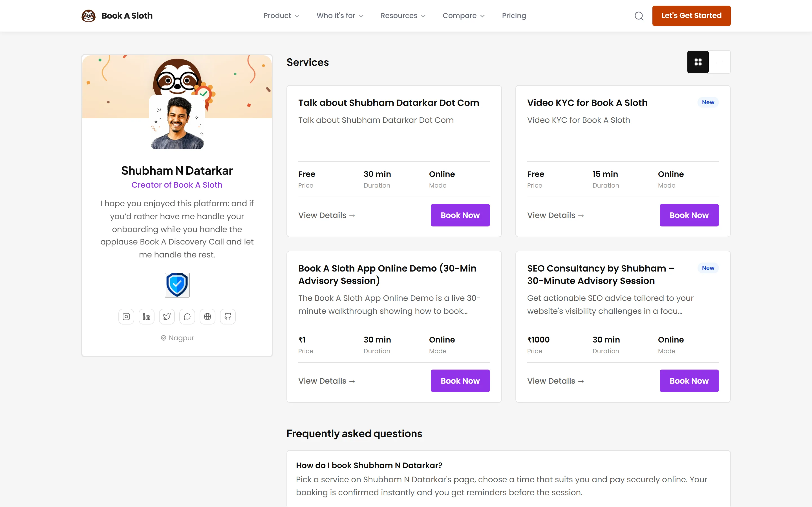Expand the Who it's for menu

click(x=340, y=16)
